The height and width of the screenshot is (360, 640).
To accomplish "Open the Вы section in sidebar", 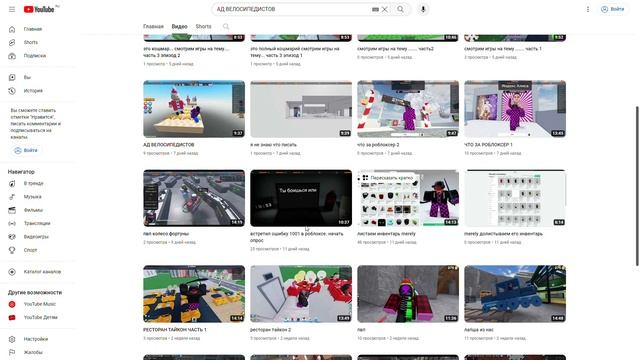I will coord(27,78).
